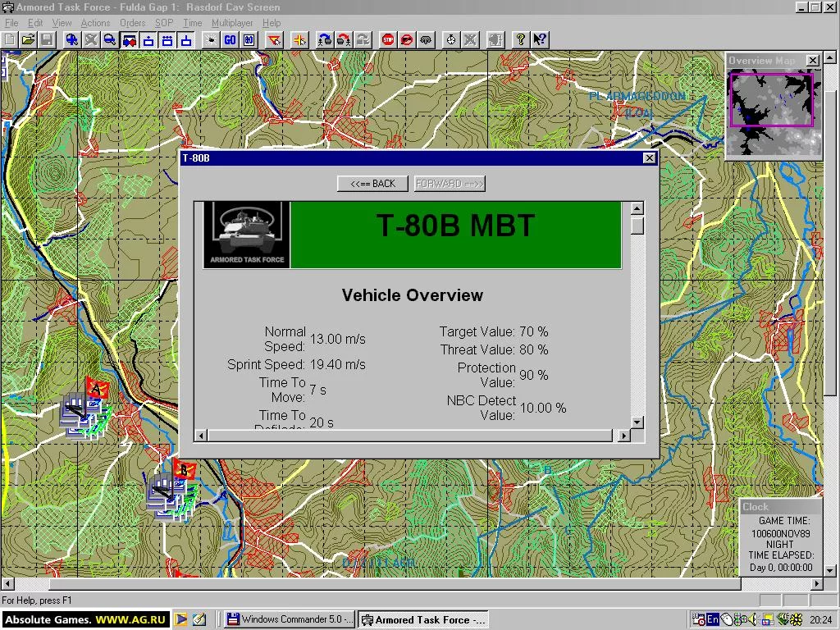This screenshot has width=840, height=630.
Task: Click the En language indicator in tray
Action: click(713, 619)
